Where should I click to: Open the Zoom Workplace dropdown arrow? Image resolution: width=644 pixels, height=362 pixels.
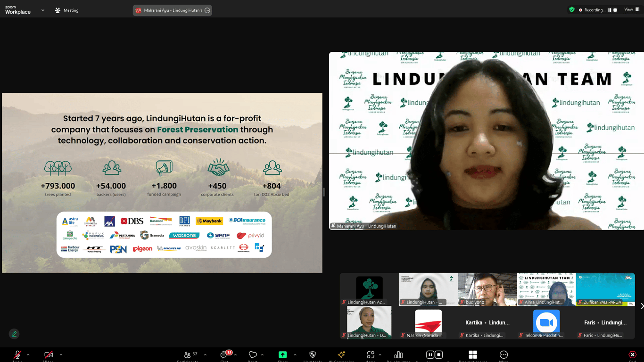tap(43, 10)
